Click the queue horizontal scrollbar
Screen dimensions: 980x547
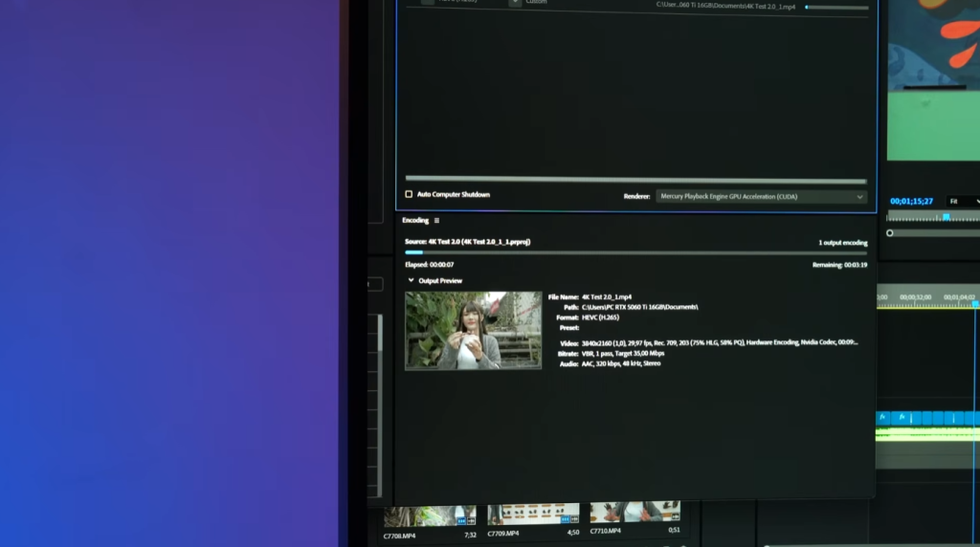point(635,179)
